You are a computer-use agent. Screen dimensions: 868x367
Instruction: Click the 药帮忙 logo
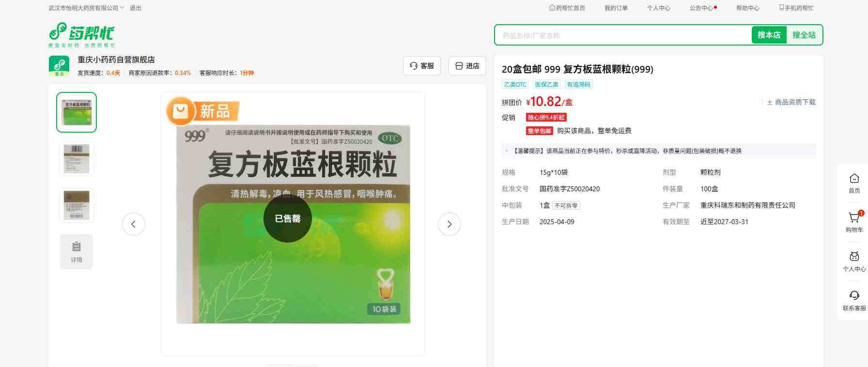pos(81,35)
